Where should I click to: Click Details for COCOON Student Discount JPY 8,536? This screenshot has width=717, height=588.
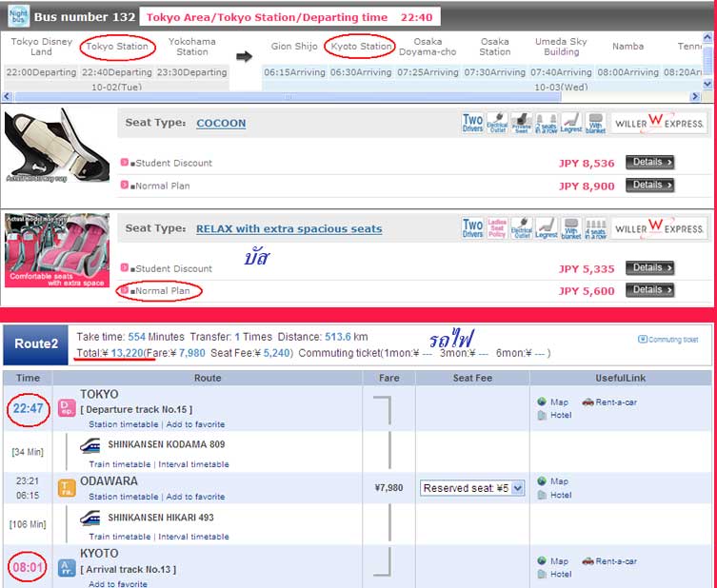(649, 162)
